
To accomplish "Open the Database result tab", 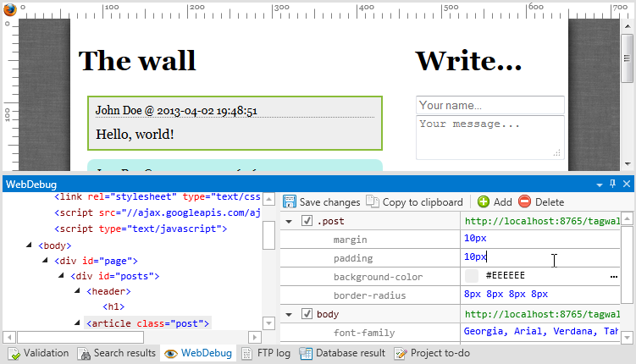I will click(342, 354).
